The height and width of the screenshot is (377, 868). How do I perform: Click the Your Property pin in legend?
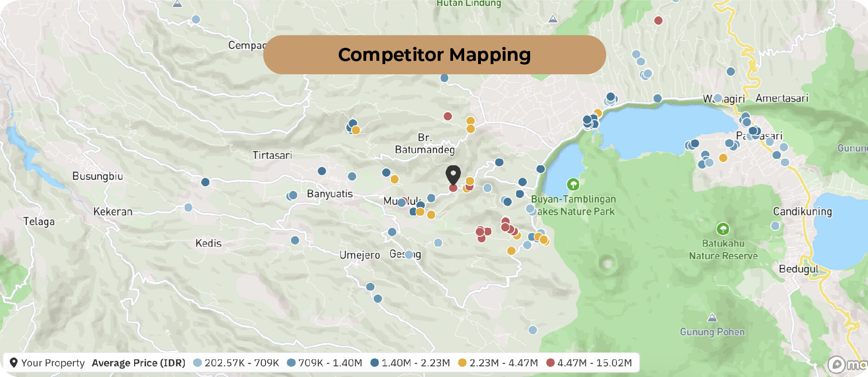[13, 363]
